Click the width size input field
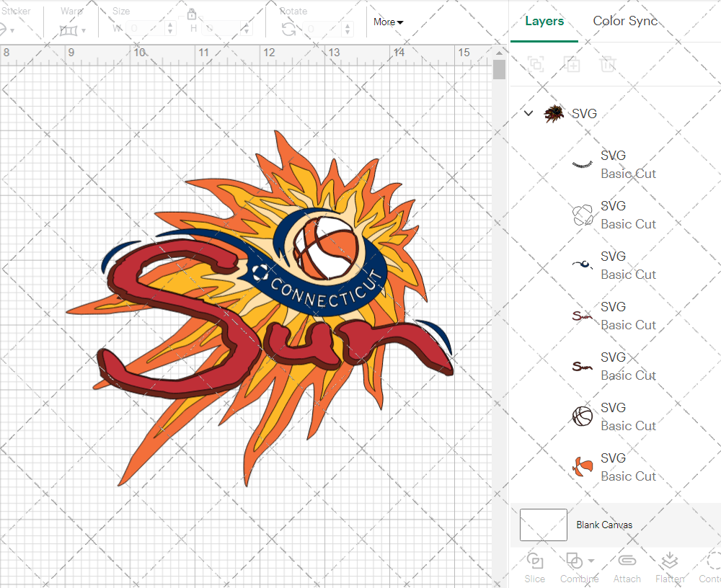The width and height of the screenshot is (721, 588). tap(146, 29)
